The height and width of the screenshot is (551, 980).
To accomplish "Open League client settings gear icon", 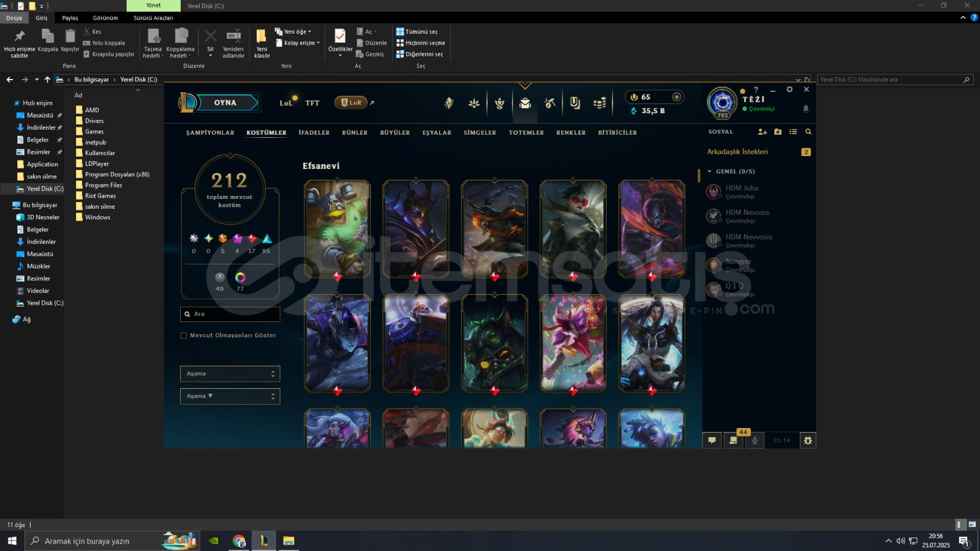I will coord(790,89).
